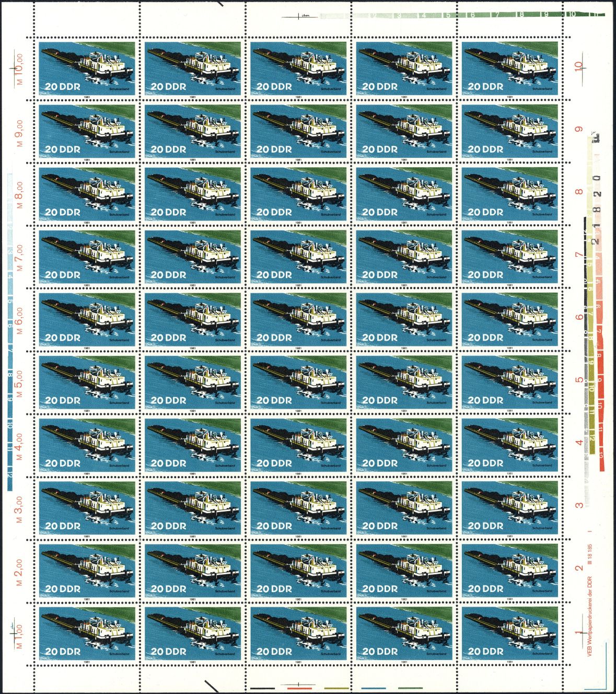Click the registration cross at top margin
The image size is (616, 694).
click(x=299, y=16)
